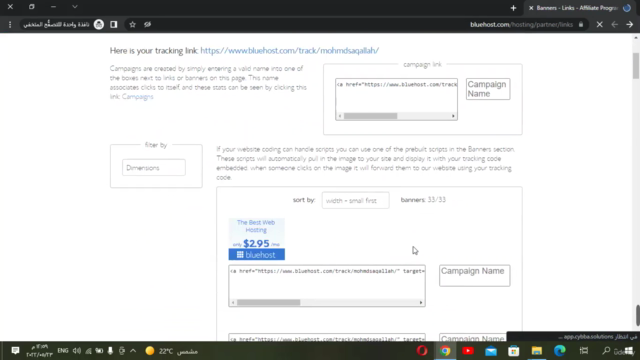Open the Campaigns link
640x360 pixels.
point(138,97)
